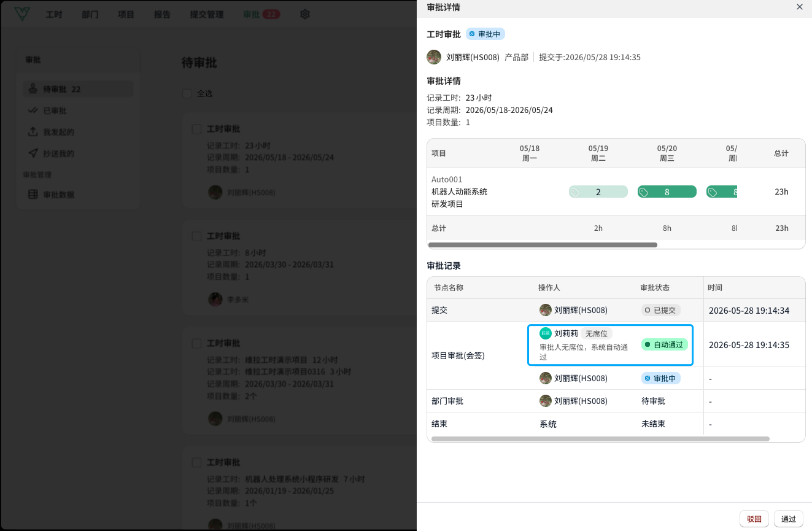
Task: Open the 报告 menu item
Action: (x=162, y=14)
